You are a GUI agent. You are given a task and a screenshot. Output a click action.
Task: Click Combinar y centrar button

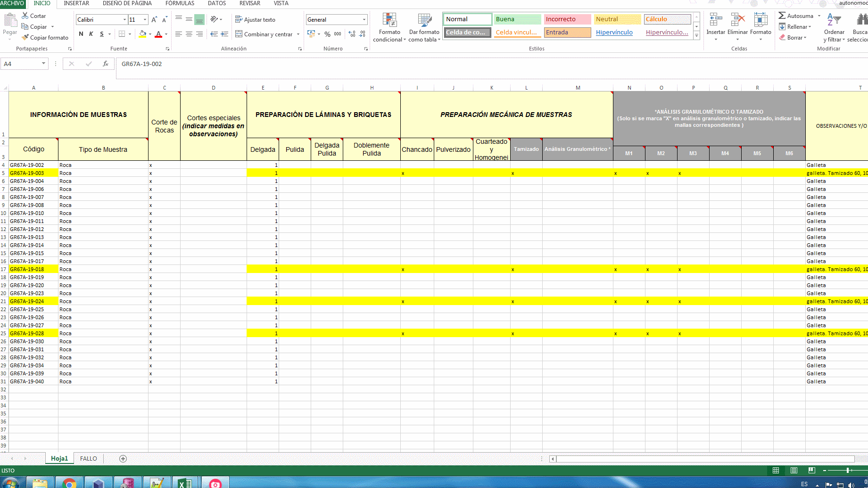coord(264,34)
